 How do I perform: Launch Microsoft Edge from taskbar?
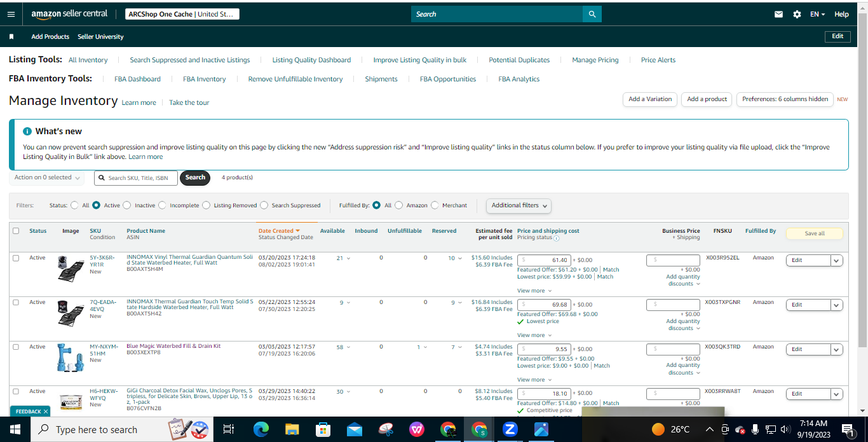(x=261, y=430)
